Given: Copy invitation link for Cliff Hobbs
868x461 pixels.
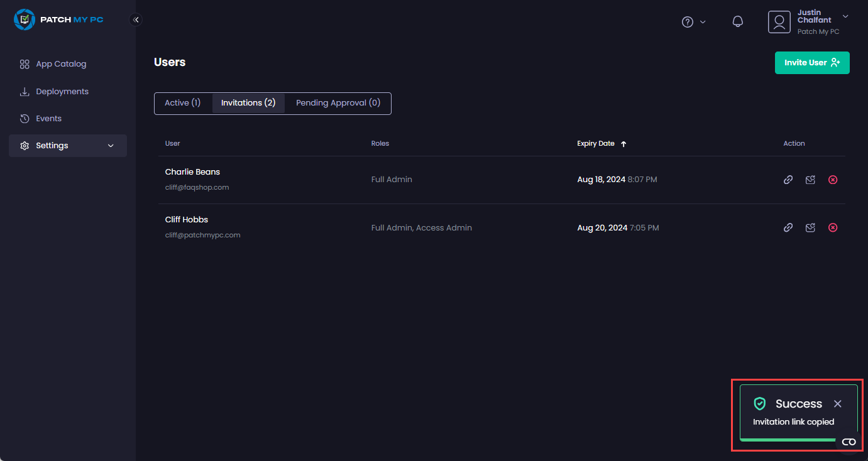Looking at the screenshot, I should [x=788, y=227].
